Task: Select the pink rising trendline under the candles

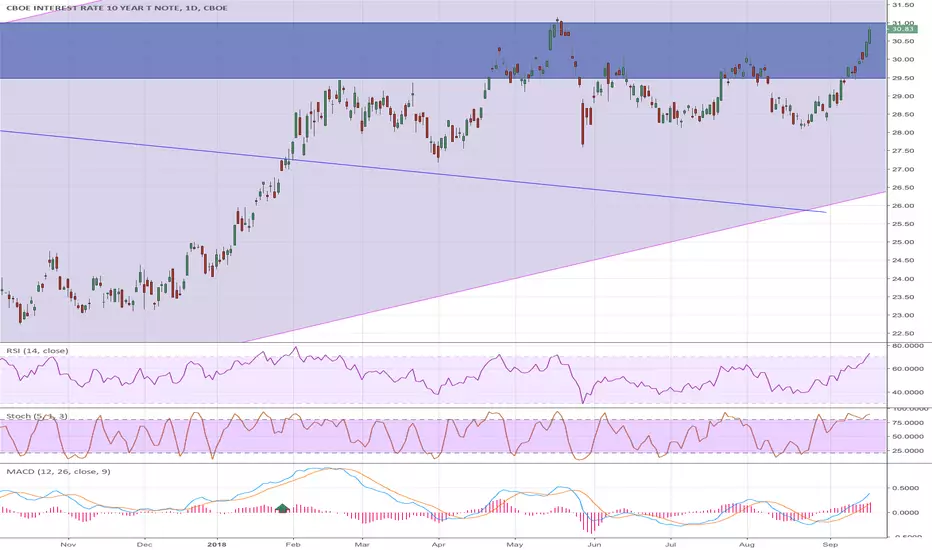Action: click(565, 267)
